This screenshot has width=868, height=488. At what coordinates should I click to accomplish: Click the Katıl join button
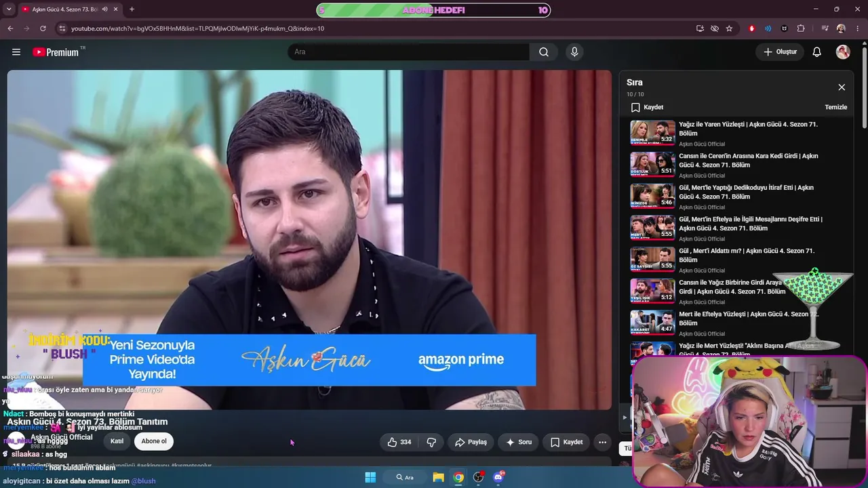117,442
